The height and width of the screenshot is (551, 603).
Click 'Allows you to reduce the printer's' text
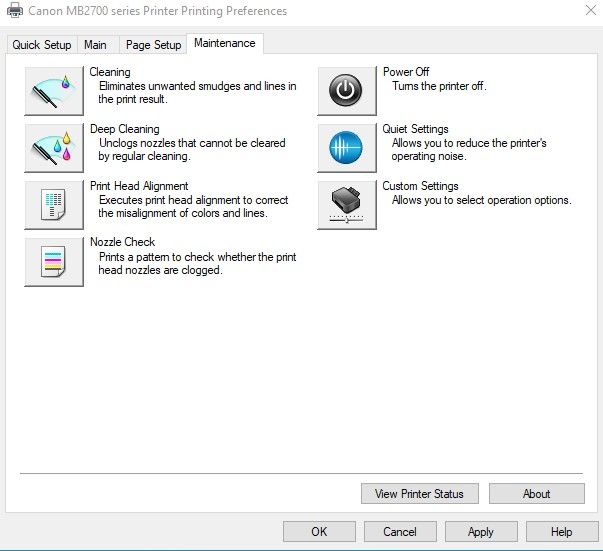[469, 143]
